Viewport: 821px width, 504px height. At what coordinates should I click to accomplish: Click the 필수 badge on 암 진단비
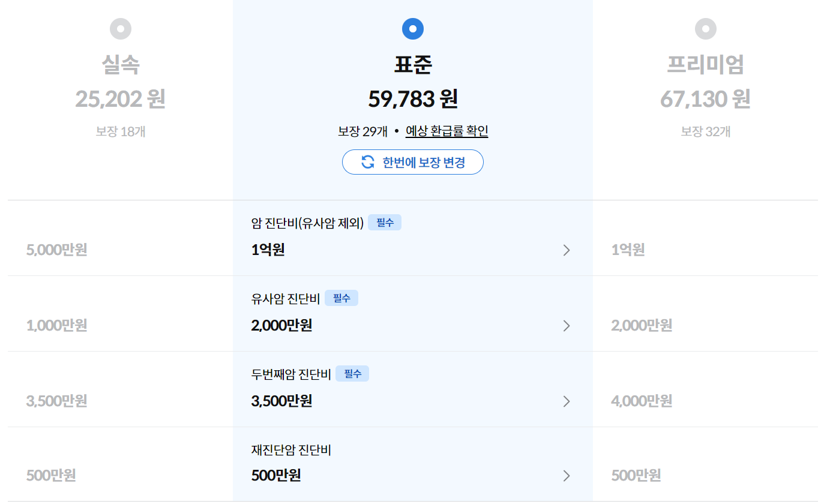(385, 222)
